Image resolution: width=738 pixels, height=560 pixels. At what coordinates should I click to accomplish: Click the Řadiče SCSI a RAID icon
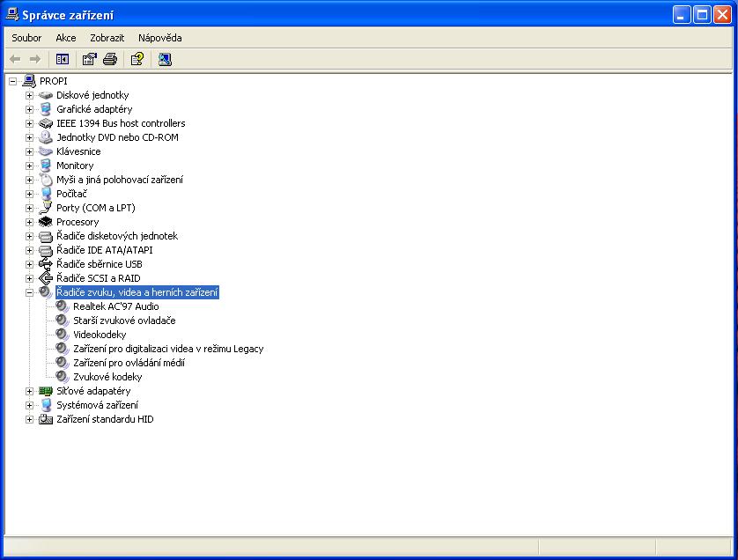(46, 278)
